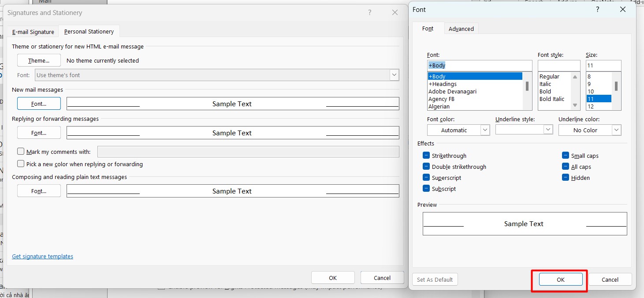
Task: Click the Signatures and Stationery help icon
Action: click(370, 13)
